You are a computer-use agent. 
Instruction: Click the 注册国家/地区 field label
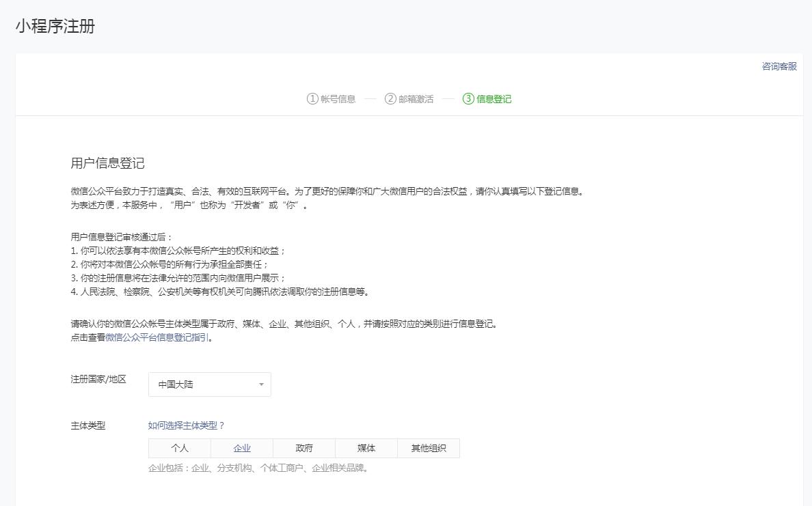tap(98, 379)
